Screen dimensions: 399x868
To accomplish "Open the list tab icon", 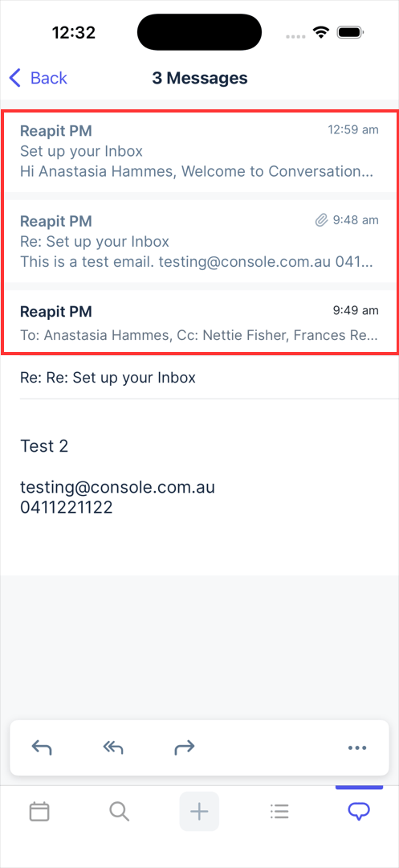I will click(x=279, y=812).
